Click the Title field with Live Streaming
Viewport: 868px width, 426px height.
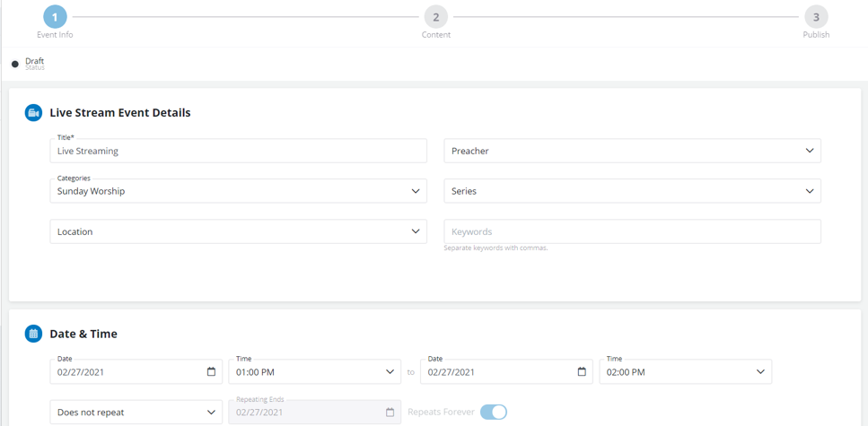point(238,152)
